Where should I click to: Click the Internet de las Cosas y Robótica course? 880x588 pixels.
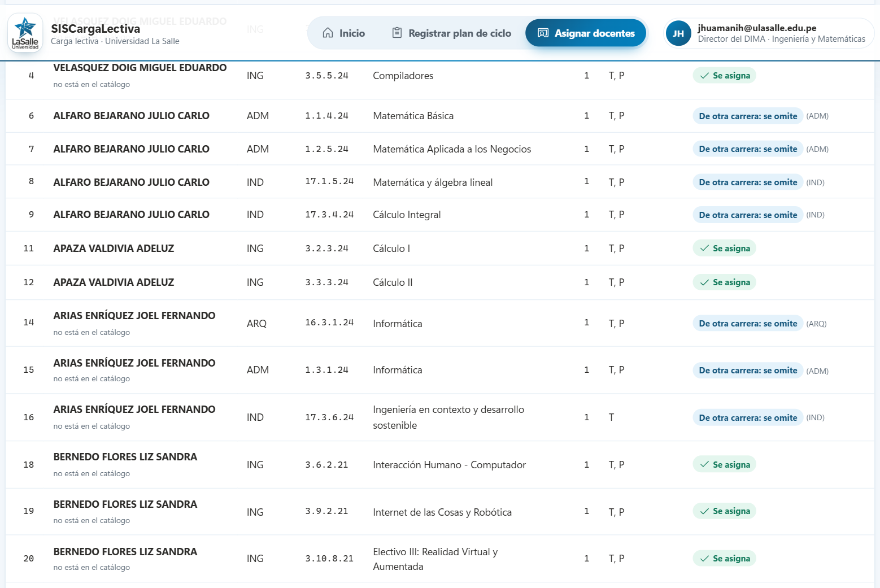(x=442, y=512)
